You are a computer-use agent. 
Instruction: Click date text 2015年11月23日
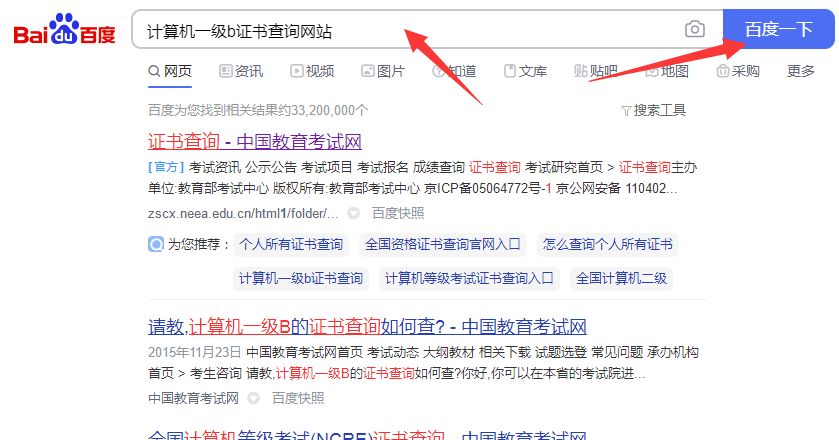(x=195, y=353)
